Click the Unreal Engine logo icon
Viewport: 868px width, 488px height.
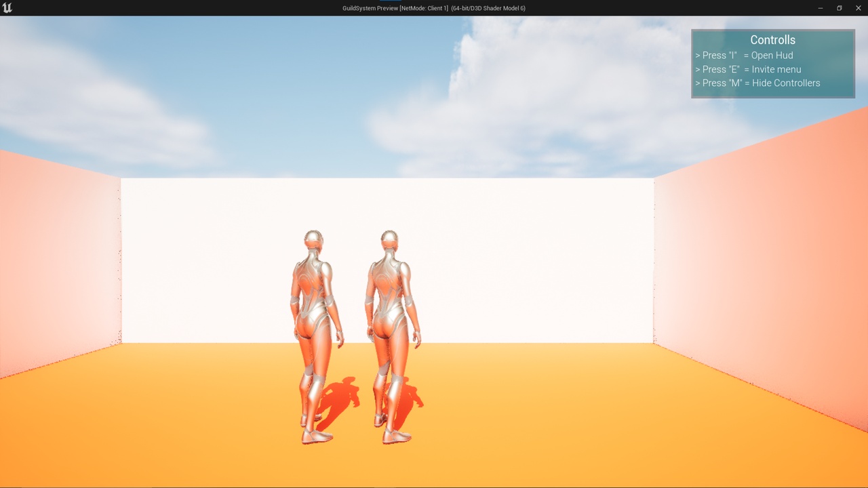pos(7,8)
